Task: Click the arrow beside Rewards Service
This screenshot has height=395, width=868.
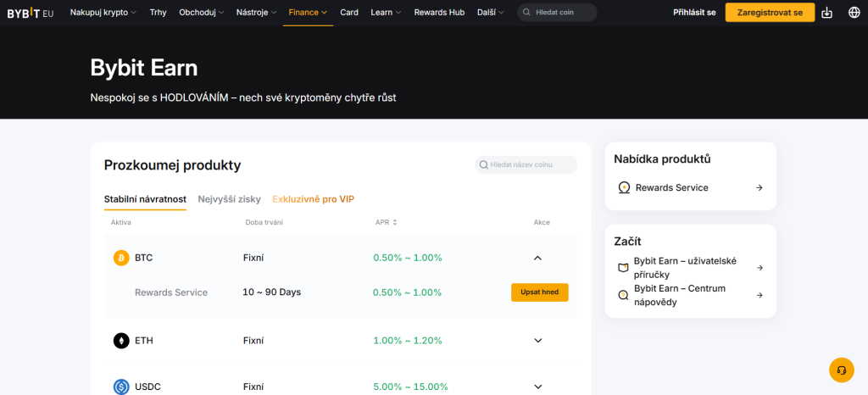Action: coord(759,187)
